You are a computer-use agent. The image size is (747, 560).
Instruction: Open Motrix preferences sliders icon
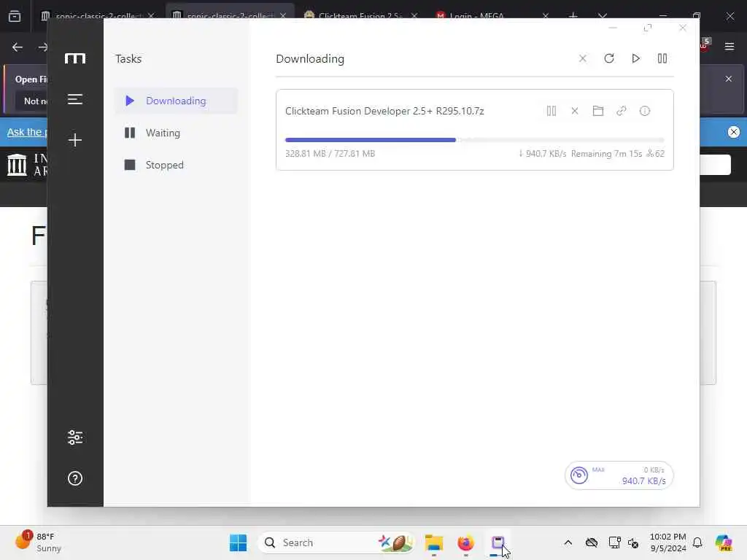(x=75, y=437)
